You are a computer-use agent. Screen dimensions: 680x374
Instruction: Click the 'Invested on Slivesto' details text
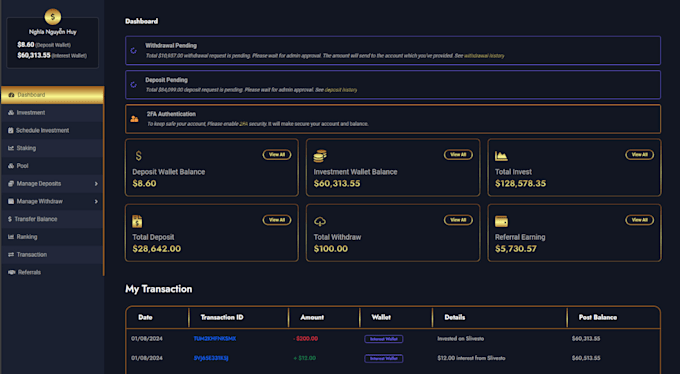(461, 339)
